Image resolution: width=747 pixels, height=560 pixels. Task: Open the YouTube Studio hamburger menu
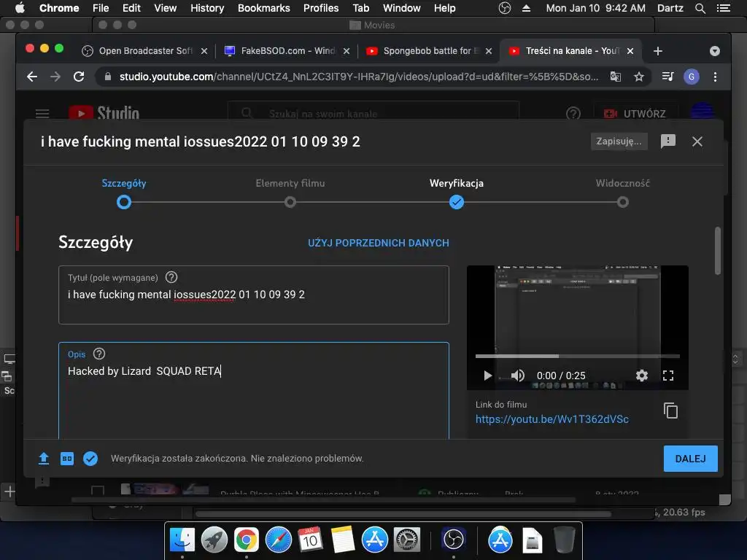coord(42,113)
